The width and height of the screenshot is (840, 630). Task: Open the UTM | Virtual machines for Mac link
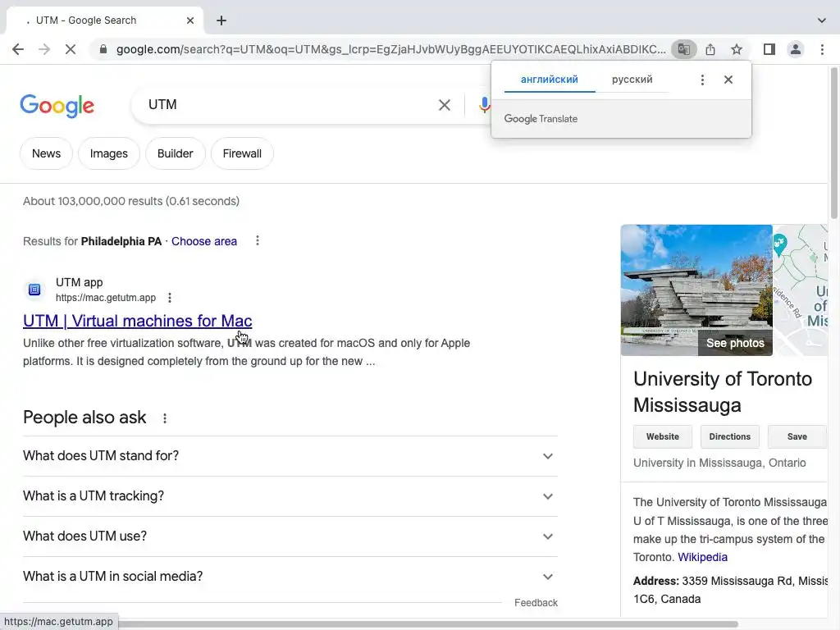[x=137, y=321]
